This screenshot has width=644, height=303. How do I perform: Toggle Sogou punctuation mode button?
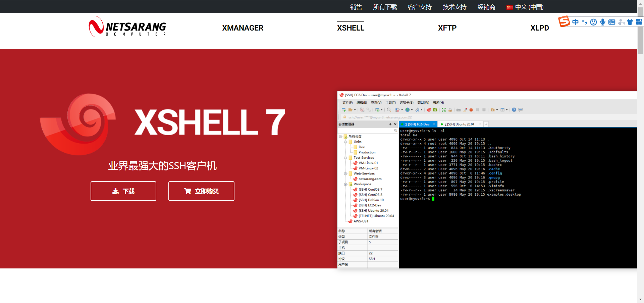pyautogui.click(x=584, y=22)
